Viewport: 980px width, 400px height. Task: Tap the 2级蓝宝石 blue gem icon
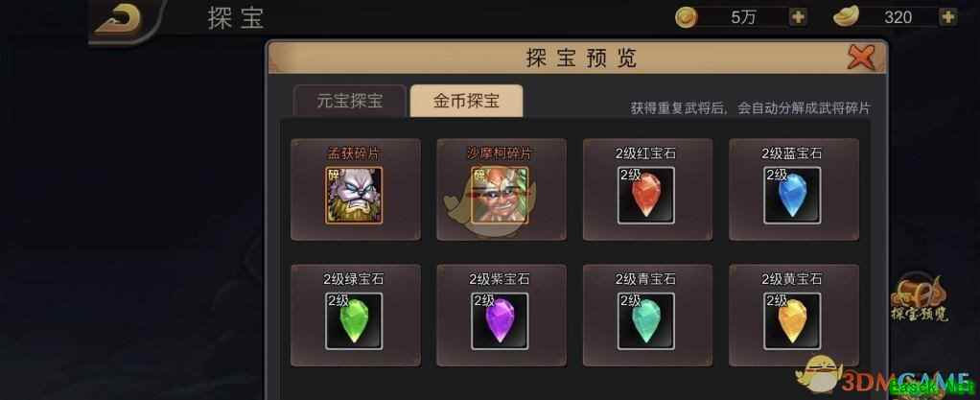[x=792, y=195]
